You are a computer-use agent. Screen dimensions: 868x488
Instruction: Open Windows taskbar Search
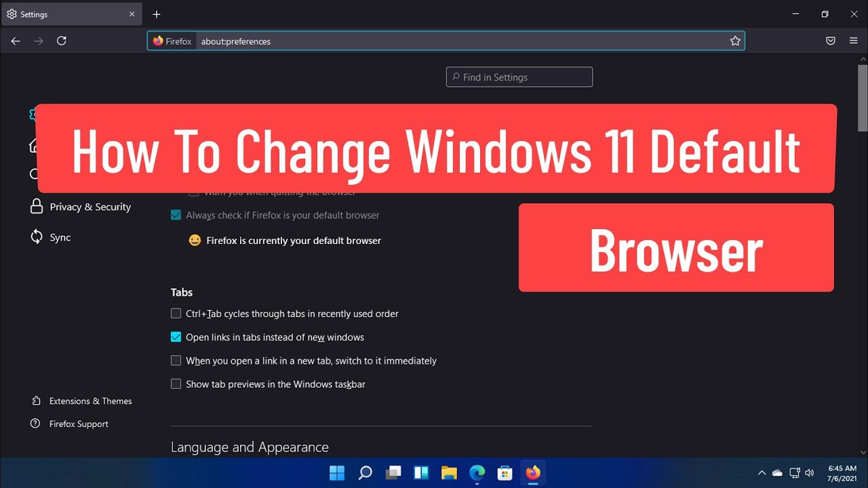tap(365, 472)
